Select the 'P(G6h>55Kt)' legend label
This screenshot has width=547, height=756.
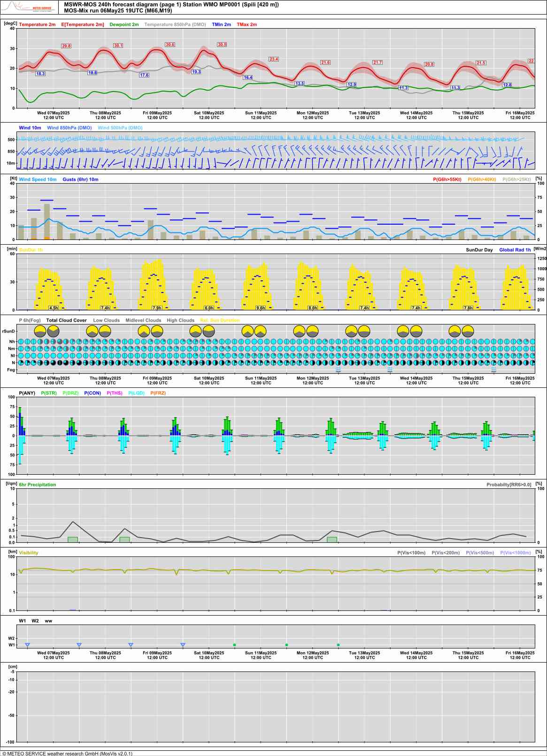(x=447, y=179)
